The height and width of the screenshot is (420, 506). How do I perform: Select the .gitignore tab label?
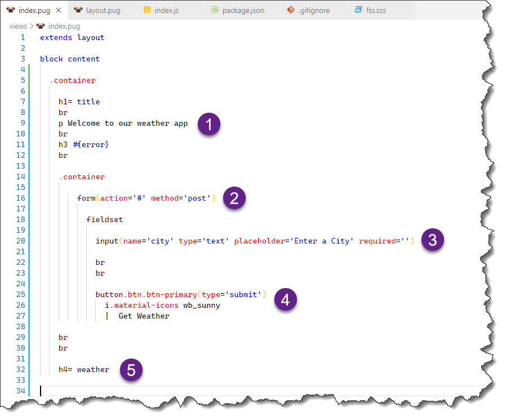pos(314,10)
